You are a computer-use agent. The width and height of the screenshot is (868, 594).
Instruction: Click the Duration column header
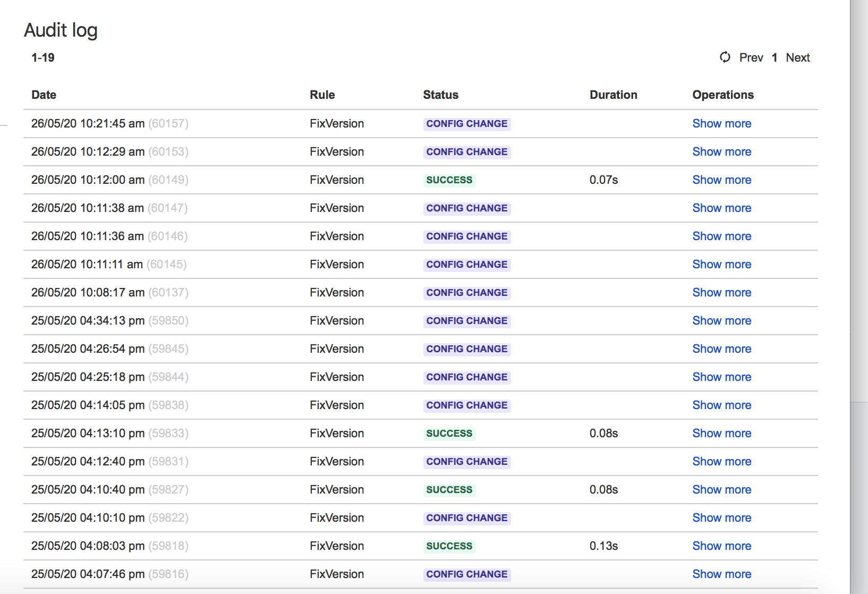click(613, 95)
